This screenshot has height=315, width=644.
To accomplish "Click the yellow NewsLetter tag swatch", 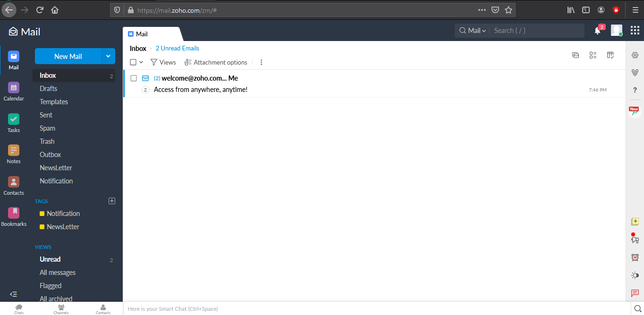I will tap(42, 227).
